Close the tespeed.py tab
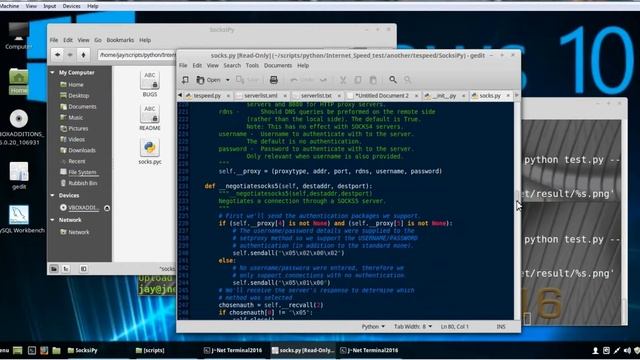 [228, 96]
